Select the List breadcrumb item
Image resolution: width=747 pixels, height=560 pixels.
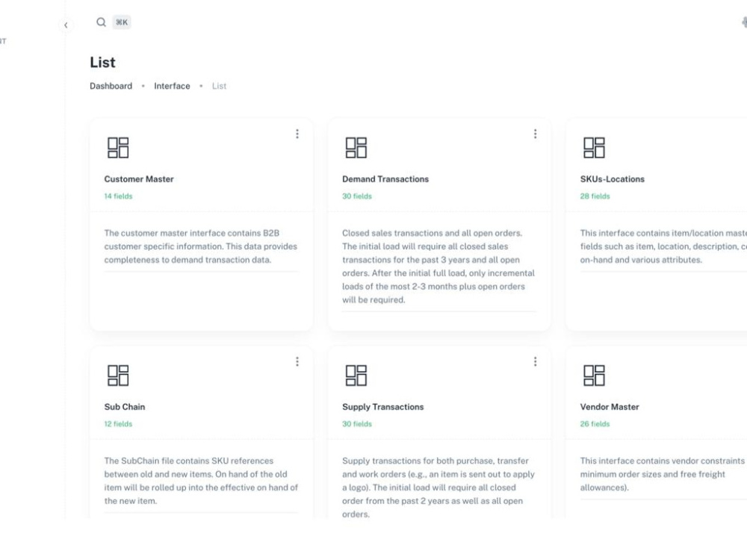219,86
